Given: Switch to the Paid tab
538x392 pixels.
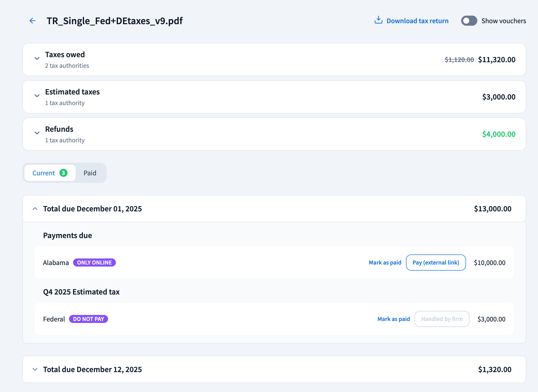Looking at the screenshot, I should tap(90, 173).
